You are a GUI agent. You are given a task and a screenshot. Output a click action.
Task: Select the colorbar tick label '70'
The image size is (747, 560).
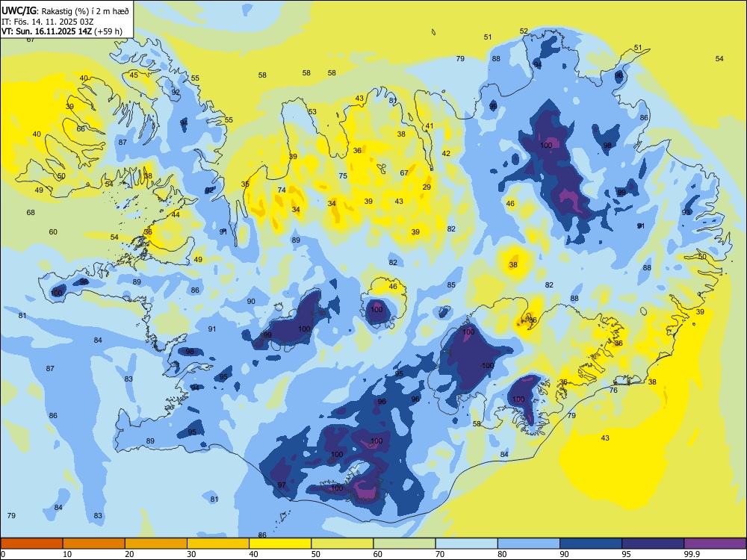coord(440,554)
